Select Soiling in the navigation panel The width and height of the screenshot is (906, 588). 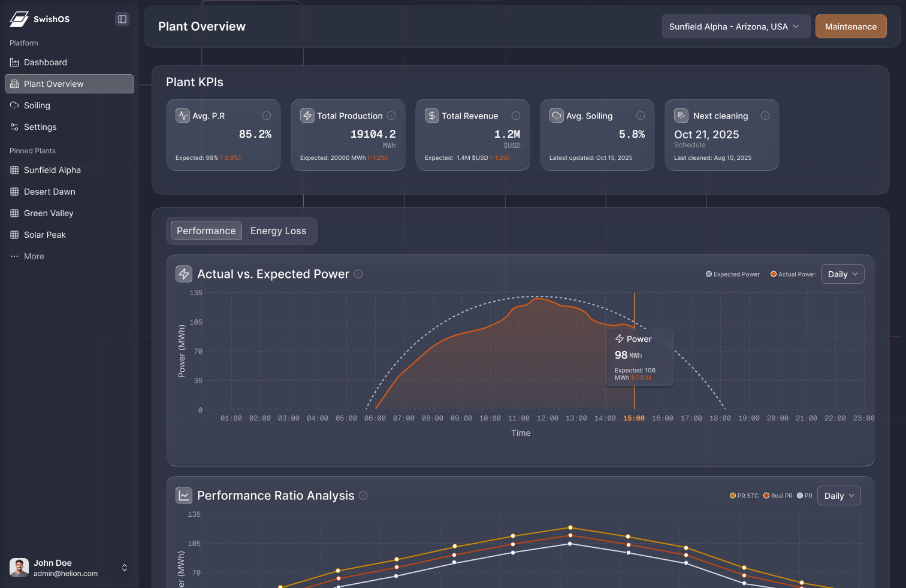point(37,105)
